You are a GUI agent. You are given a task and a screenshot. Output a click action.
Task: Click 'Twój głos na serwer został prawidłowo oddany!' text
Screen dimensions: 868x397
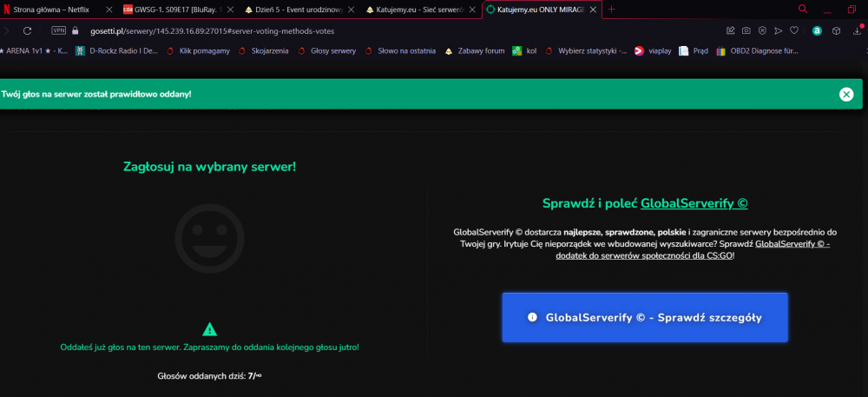coord(96,94)
